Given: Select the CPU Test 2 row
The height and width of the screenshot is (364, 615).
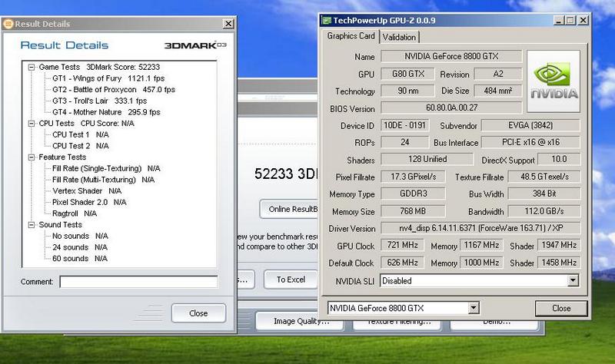Looking at the screenshot, I should [x=81, y=146].
